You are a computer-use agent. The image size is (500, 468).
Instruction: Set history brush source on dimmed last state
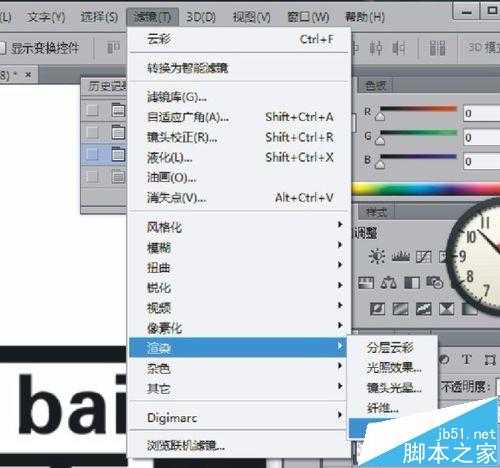pos(92,176)
